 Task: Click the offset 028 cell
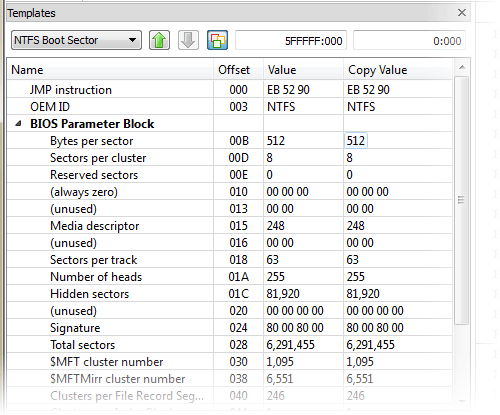tap(238, 345)
